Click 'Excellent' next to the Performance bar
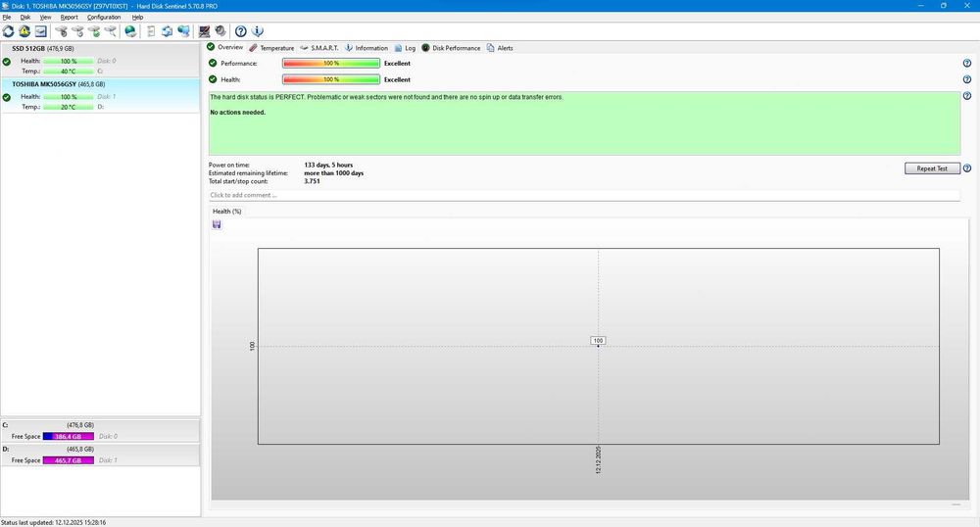The height and width of the screenshot is (527, 980). click(x=398, y=63)
